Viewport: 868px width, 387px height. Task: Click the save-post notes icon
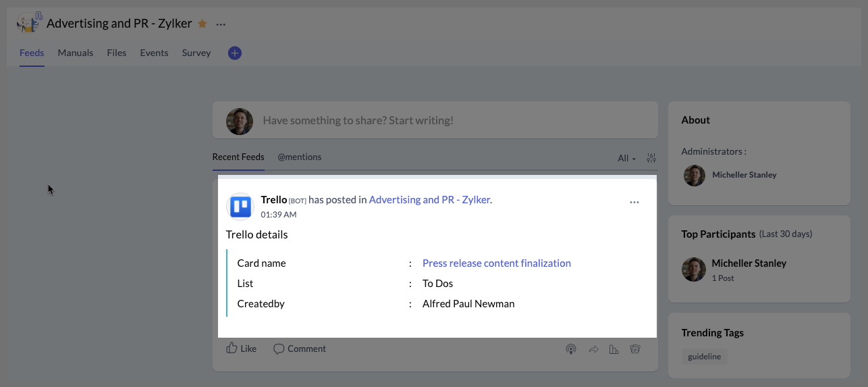point(634,349)
